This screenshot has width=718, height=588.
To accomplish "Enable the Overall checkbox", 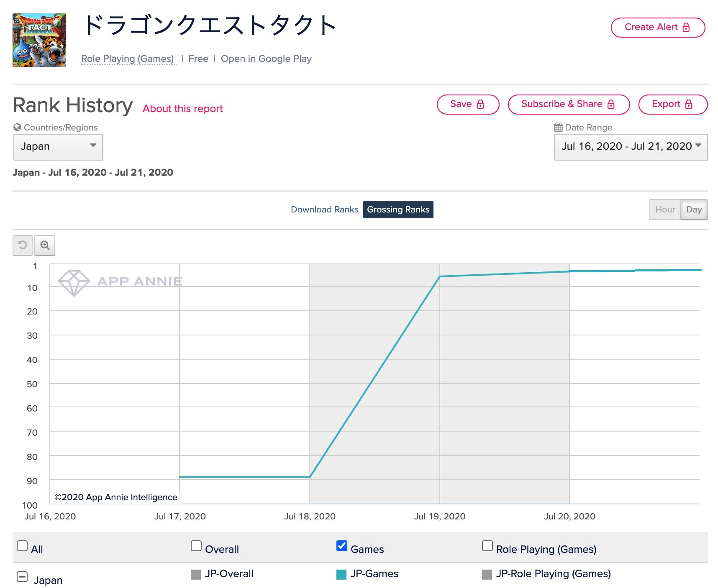I will click(x=196, y=546).
